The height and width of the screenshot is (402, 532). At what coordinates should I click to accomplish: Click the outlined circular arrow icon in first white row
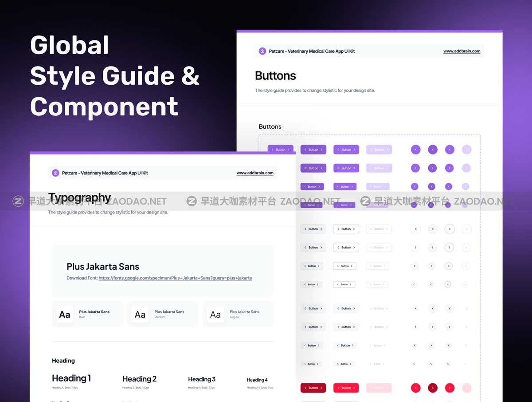(x=450, y=229)
